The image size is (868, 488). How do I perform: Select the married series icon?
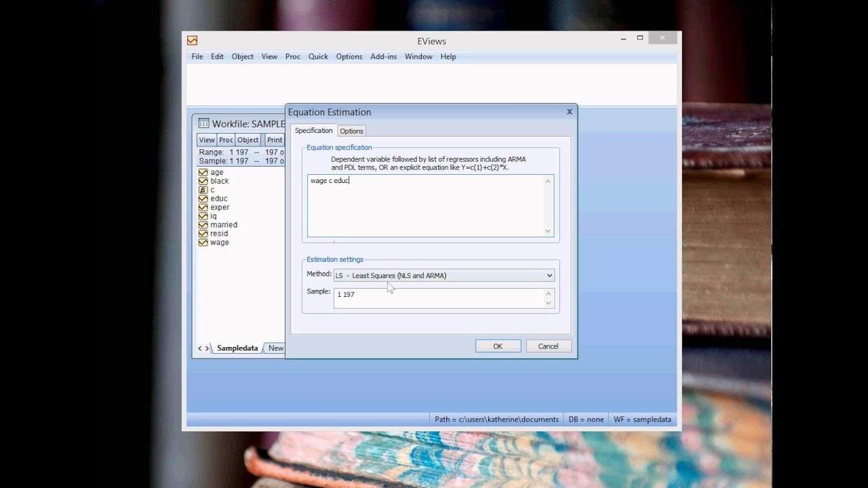click(x=203, y=225)
